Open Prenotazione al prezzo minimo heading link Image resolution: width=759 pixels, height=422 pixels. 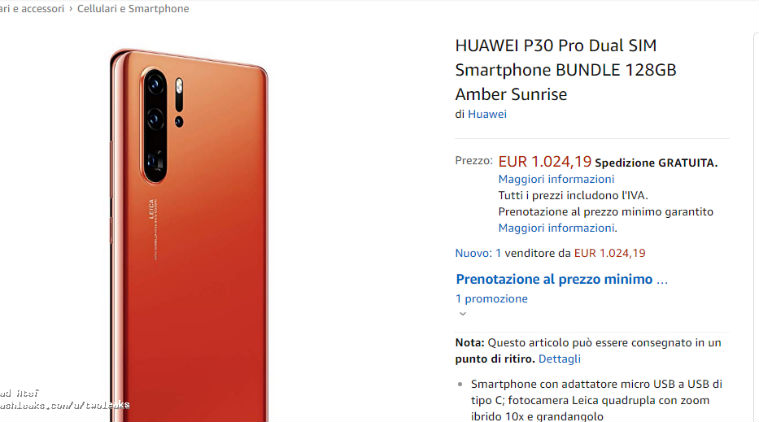[x=562, y=279]
